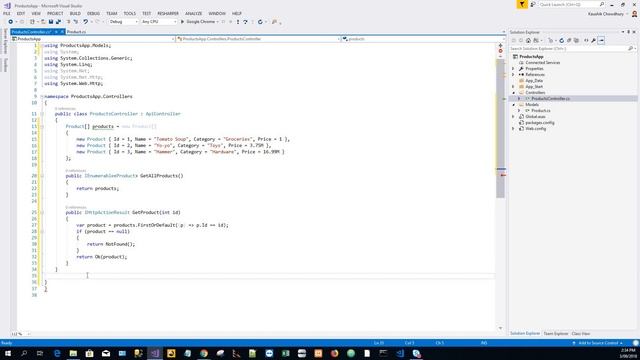The height and width of the screenshot is (360, 640).
Task: Expand the App_Start folder
Action: pos(513,87)
